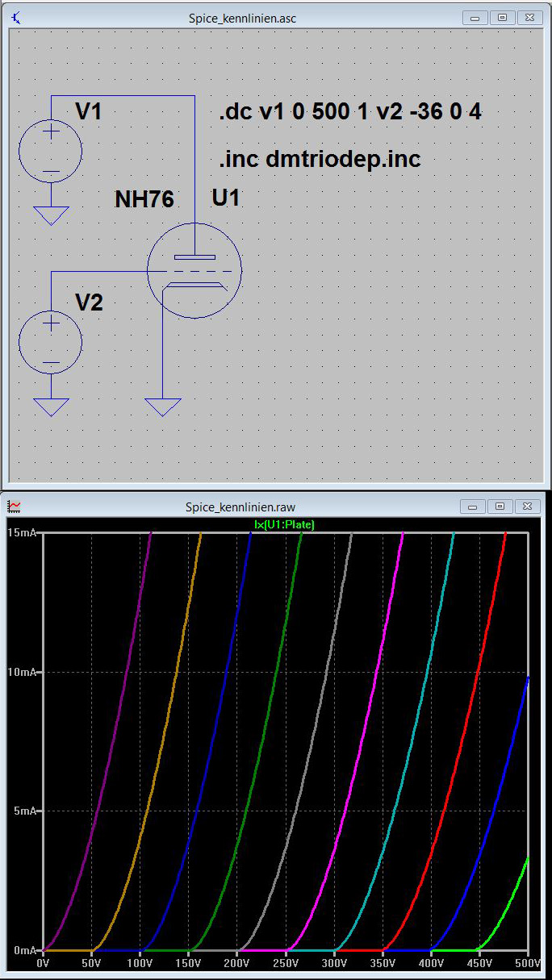
Task: Select the V1 voltage source symbol
Action: tap(51, 151)
